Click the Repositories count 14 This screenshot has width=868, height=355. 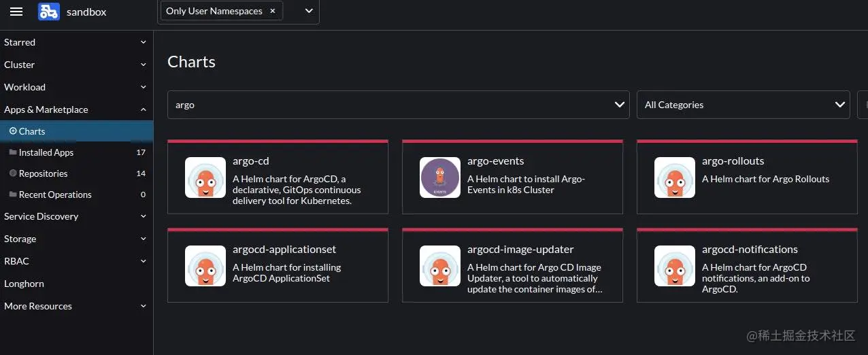point(141,173)
